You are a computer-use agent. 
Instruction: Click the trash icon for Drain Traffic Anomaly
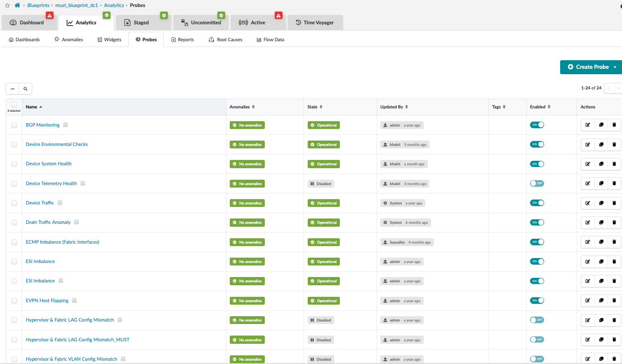[614, 223]
